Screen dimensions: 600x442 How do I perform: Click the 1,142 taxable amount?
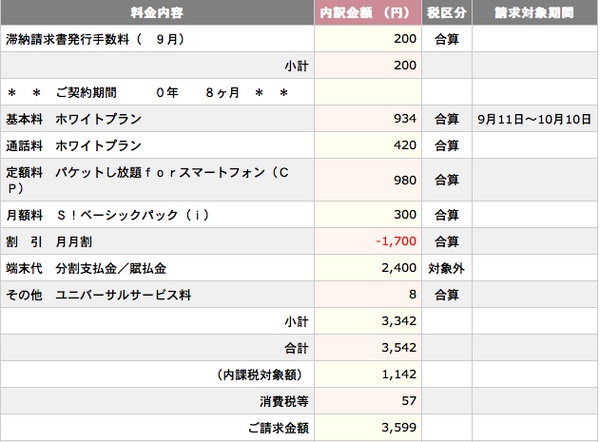click(x=399, y=374)
